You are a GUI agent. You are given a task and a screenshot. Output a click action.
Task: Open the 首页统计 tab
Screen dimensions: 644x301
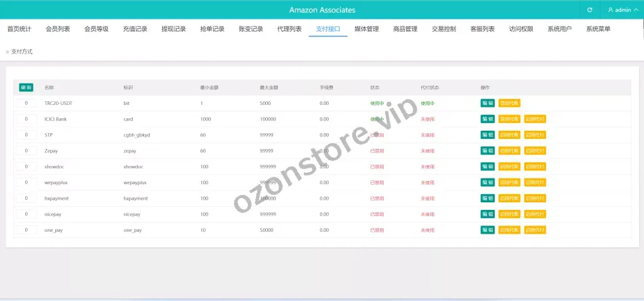tap(19, 29)
